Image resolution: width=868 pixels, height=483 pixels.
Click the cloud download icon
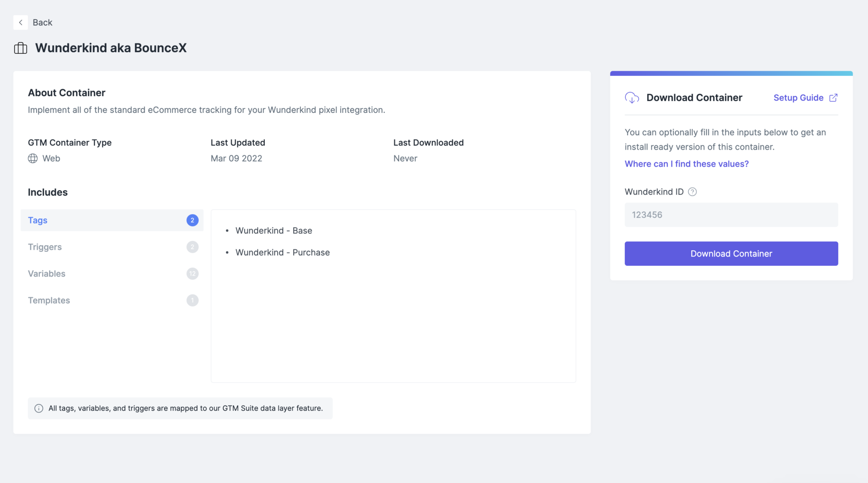(x=632, y=98)
